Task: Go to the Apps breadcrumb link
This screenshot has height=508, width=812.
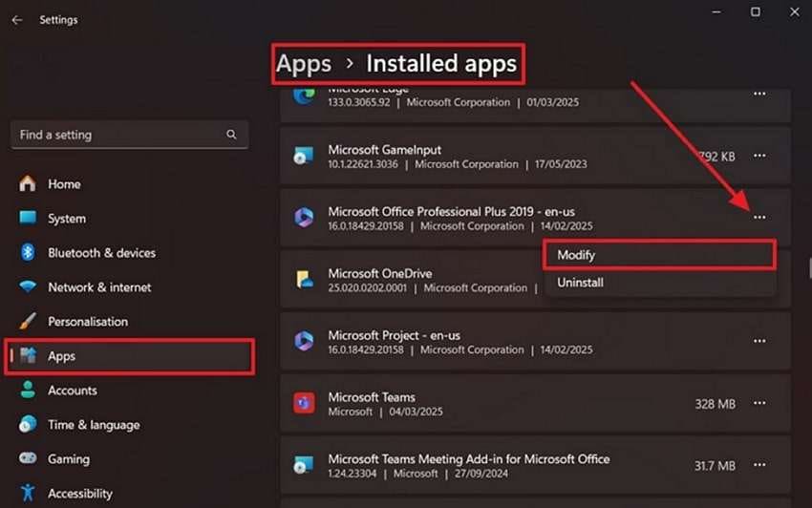Action: (304, 64)
